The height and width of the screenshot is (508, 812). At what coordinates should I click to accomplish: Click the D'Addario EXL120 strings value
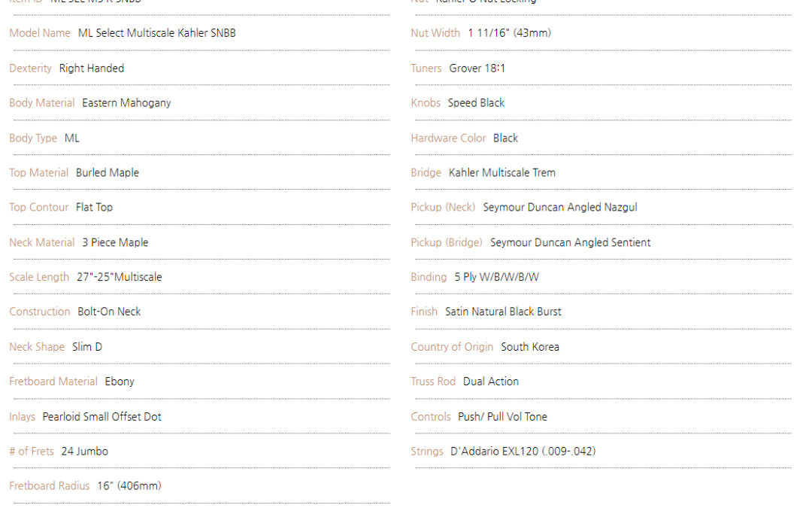click(x=523, y=452)
